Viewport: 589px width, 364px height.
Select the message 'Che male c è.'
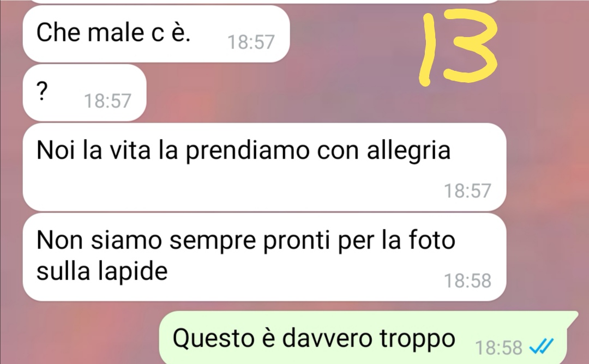pos(156,34)
